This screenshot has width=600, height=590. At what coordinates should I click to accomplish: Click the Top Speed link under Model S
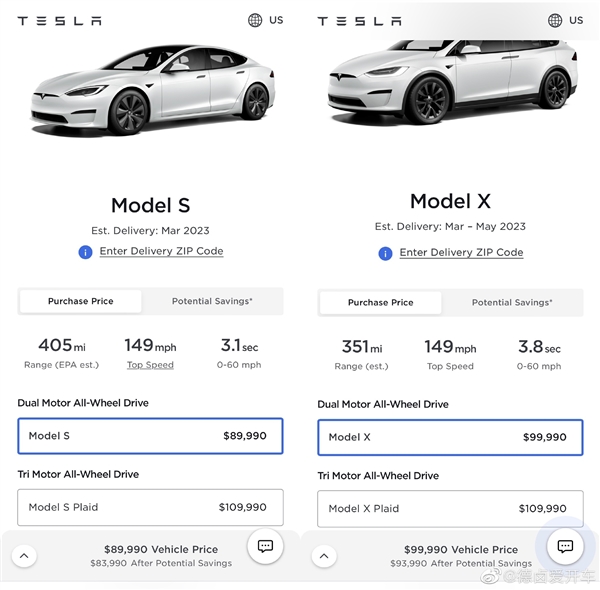[x=150, y=365]
